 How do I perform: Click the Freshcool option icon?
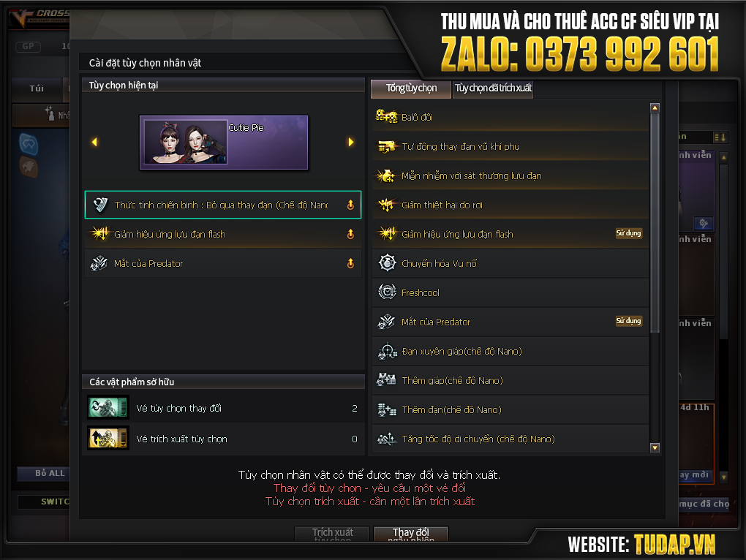(x=387, y=292)
